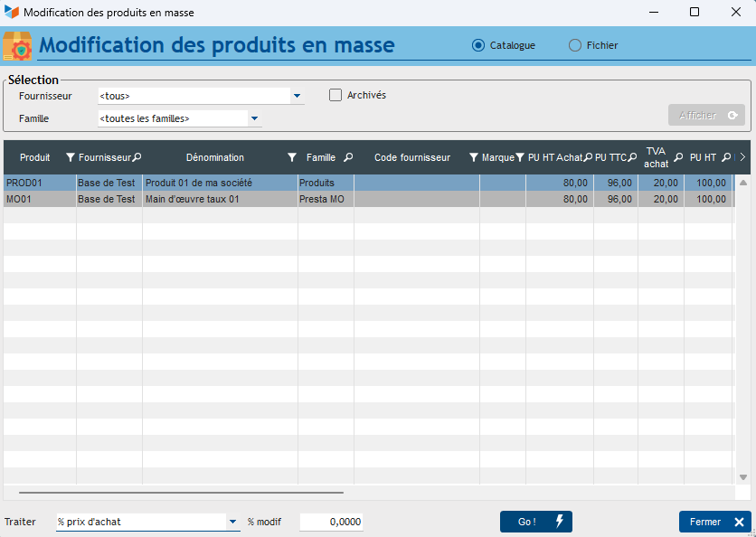
Task: Open the filter on the Dénomination column
Action: 291,157
